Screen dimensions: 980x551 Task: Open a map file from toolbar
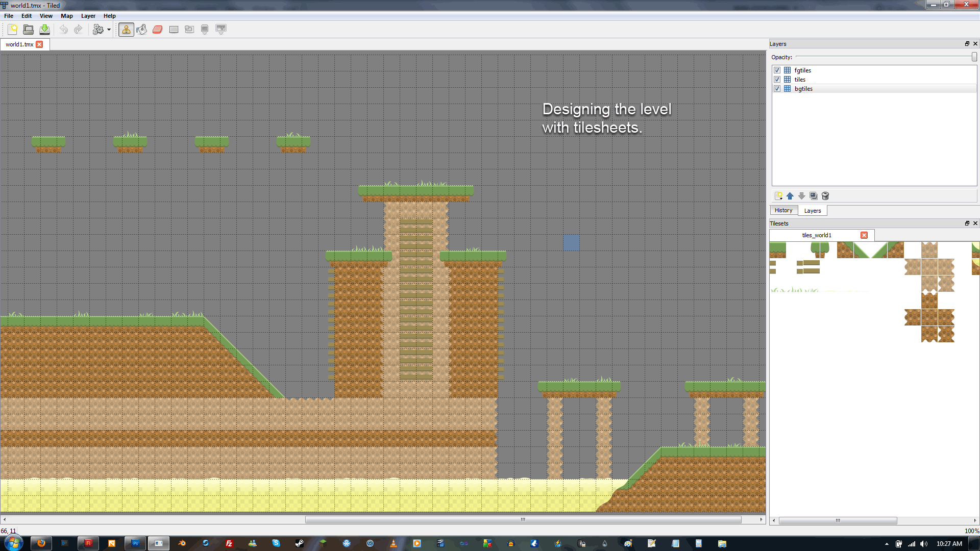coord(29,30)
